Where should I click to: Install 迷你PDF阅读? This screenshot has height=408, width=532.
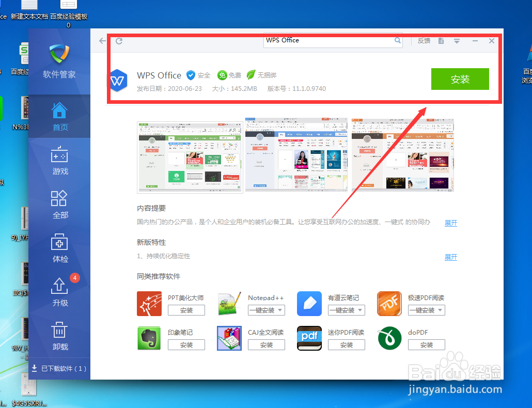coord(347,344)
